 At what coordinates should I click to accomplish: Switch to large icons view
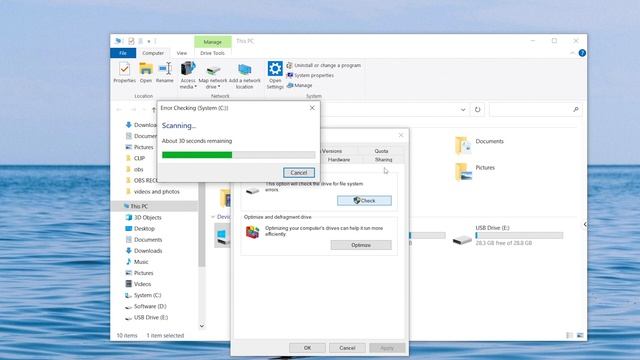580,336
